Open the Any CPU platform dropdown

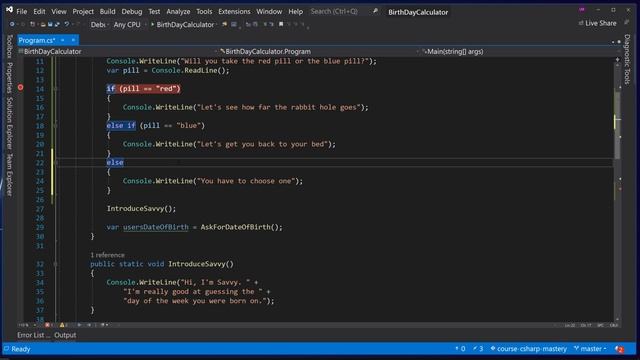coord(129,24)
